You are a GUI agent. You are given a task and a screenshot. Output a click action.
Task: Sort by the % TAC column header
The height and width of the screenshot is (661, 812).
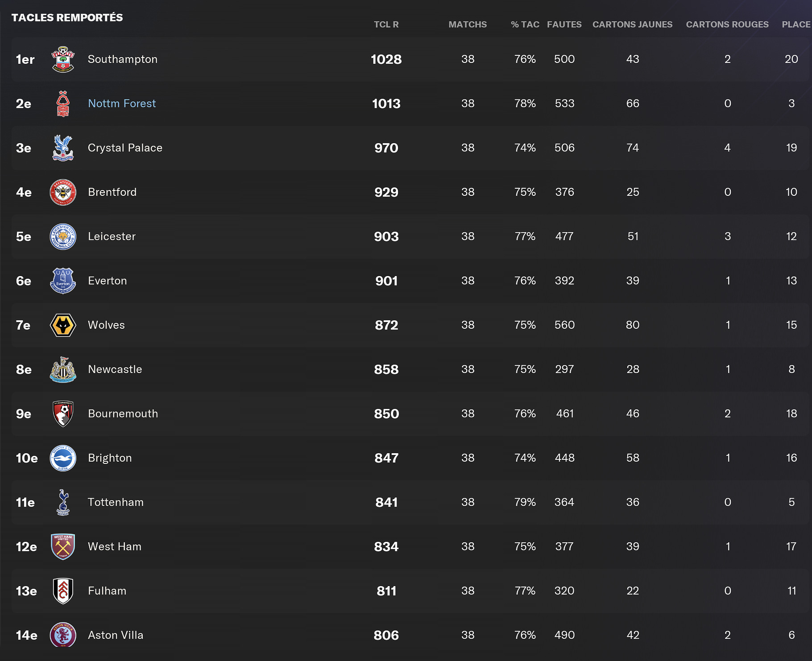[525, 25]
